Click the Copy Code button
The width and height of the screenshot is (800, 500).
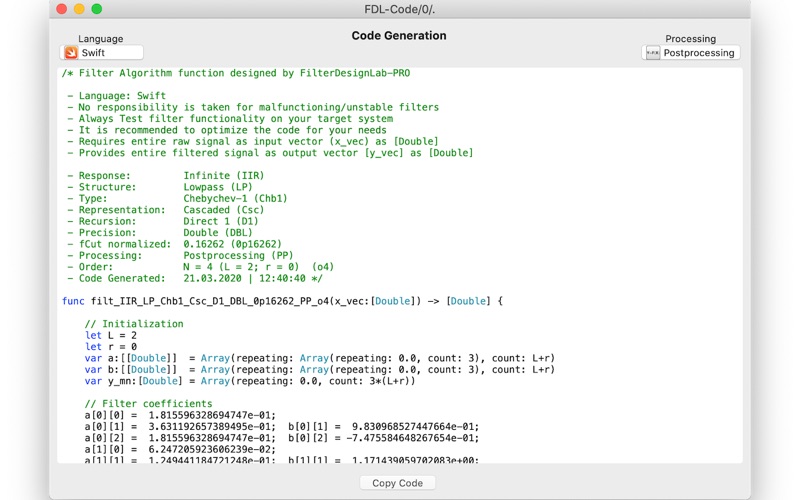(x=397, y=483)
